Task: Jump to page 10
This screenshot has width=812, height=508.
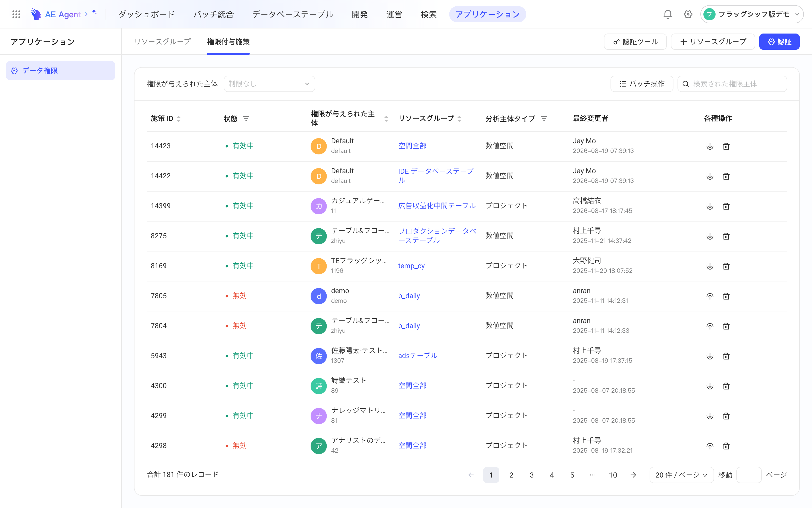Action: click(x=613, y=475)
